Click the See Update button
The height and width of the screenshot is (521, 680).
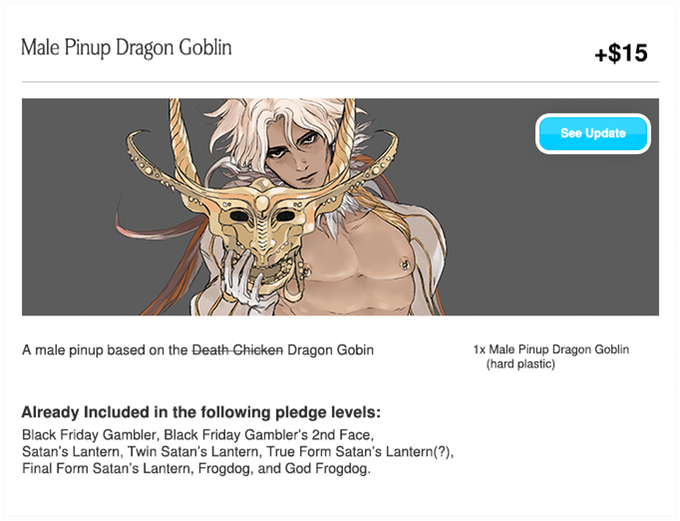coord(593,133)
